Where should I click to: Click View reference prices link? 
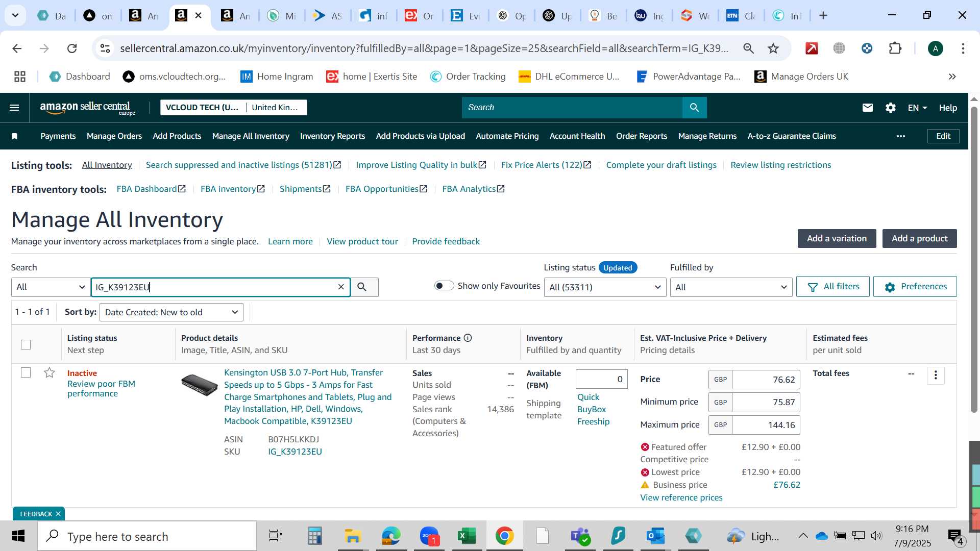[681, 497]
